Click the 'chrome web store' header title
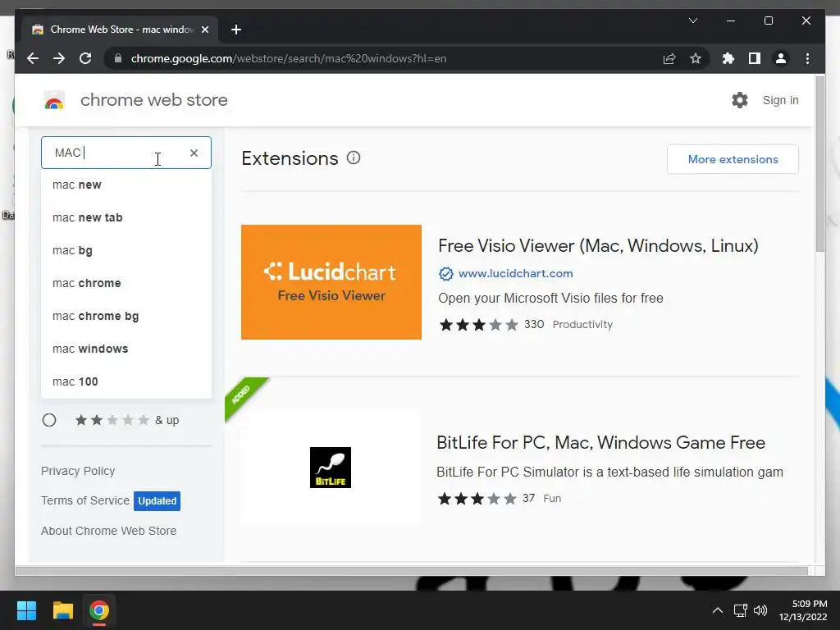The width and height of the screenshot is (840, 630). pos(153,100)
